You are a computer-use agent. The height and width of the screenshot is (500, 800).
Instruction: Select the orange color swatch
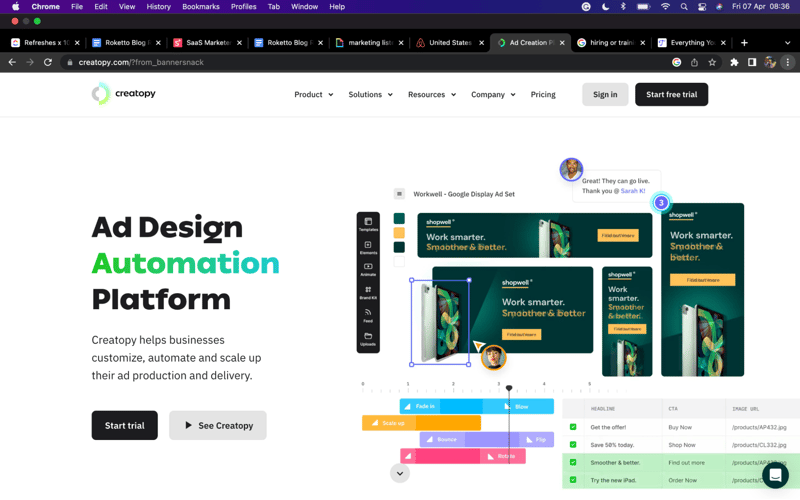pyautogui.click(x=399, y=233)
